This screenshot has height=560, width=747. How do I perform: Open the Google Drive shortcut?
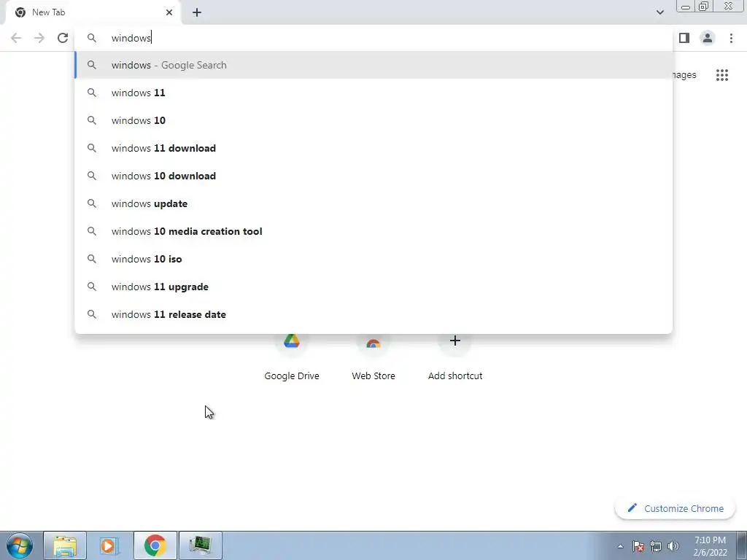coord(292,357)
